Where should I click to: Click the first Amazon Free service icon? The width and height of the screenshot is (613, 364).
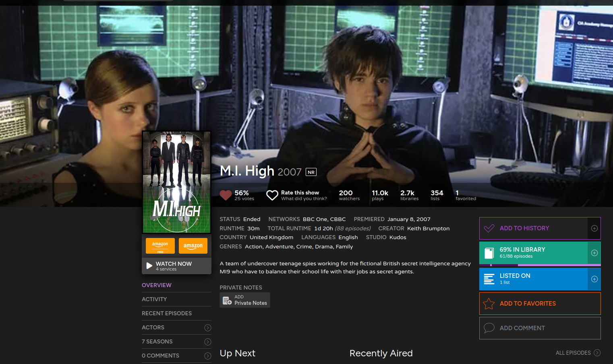pos(160,246)
